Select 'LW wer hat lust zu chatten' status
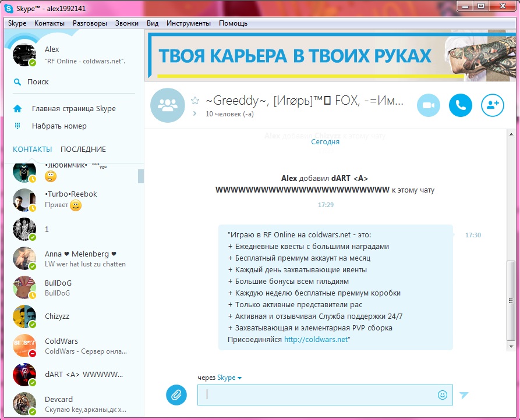 pos(85,264)
